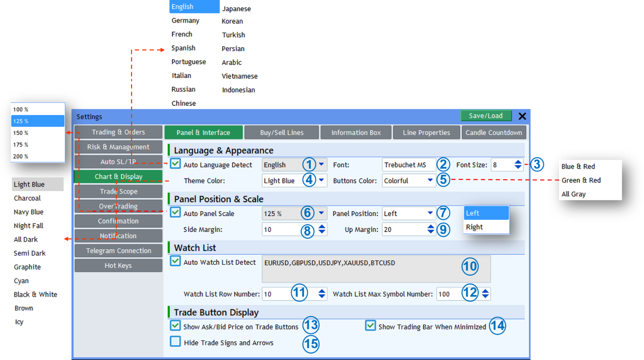Click the Font field Trebuchet MS
This screenshot has height=360, width=644.
click(409, 165)
